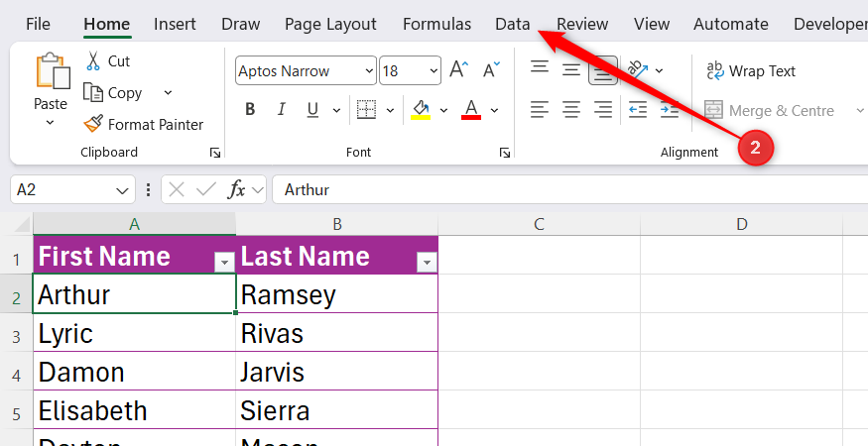Open the First Name filter dropdown

224,263
